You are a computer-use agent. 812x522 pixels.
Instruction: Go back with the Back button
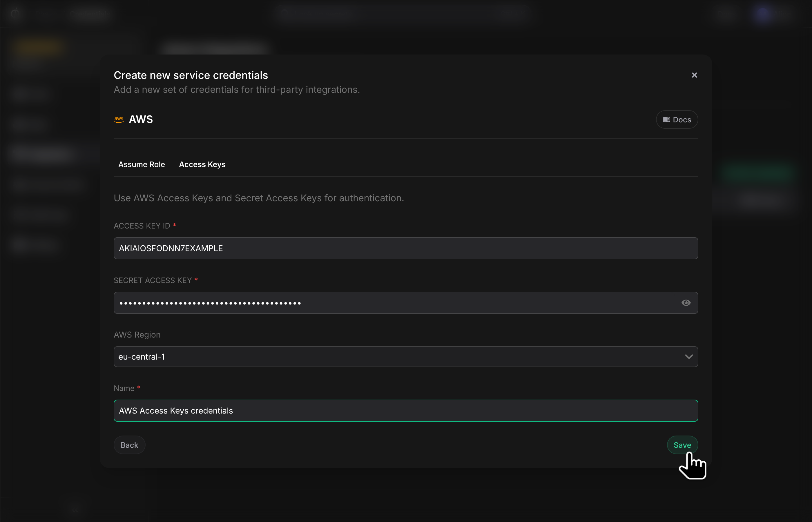(x=129, y=445)
